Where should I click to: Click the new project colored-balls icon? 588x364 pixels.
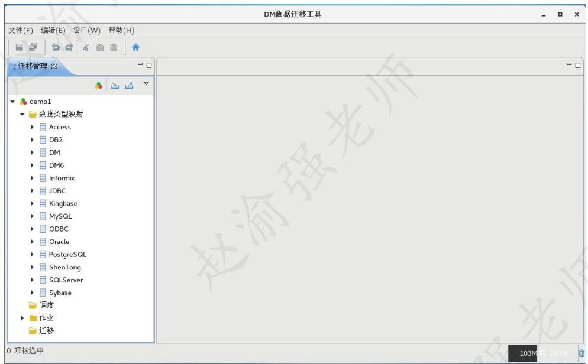tap(99, 86)
